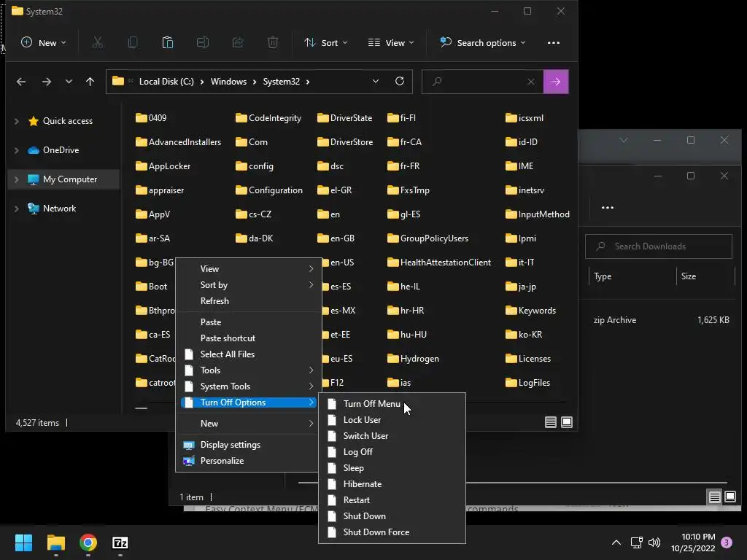Click Select All Files in context menu
This screenshot has width=747, height=560.
248,354
